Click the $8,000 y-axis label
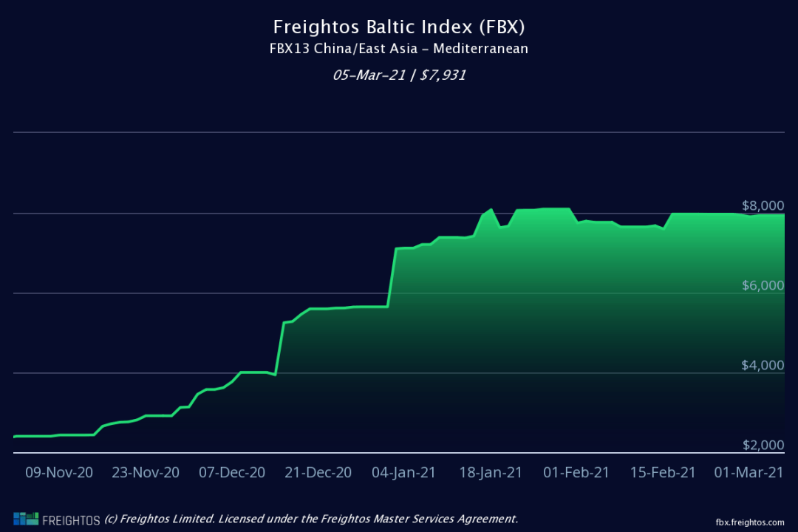This screenshot has height=532, width=798. click(x=763, y=205)
